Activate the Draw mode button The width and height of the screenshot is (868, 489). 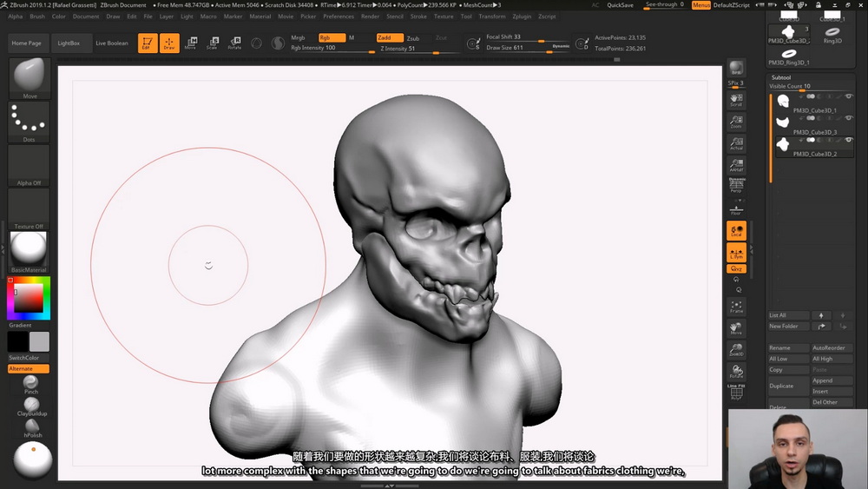point(169,43)
